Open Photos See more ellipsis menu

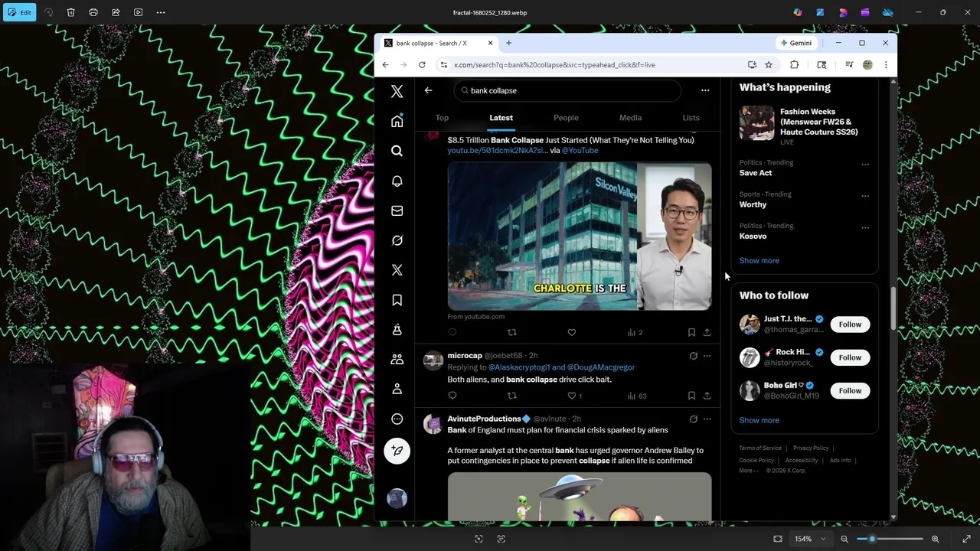point(160,12)
